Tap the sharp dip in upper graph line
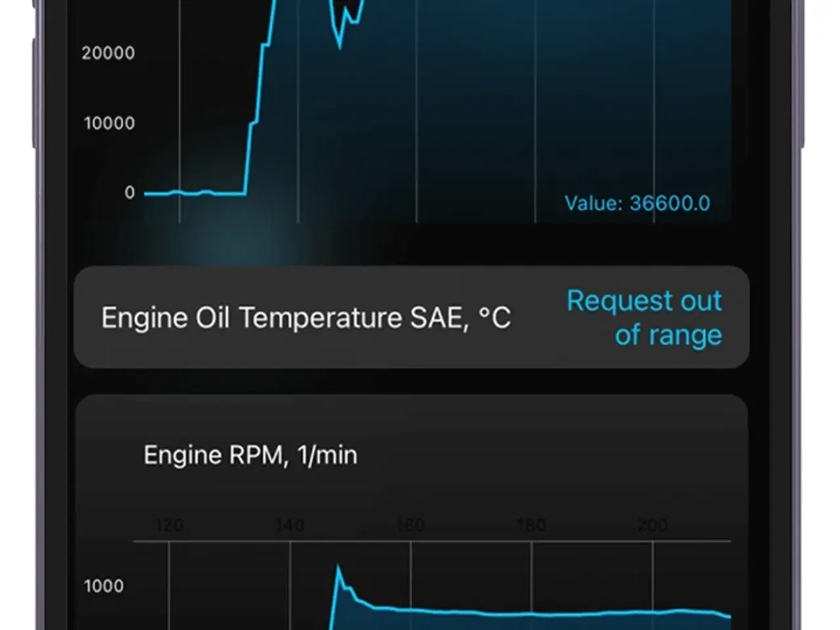 point(339,41)
